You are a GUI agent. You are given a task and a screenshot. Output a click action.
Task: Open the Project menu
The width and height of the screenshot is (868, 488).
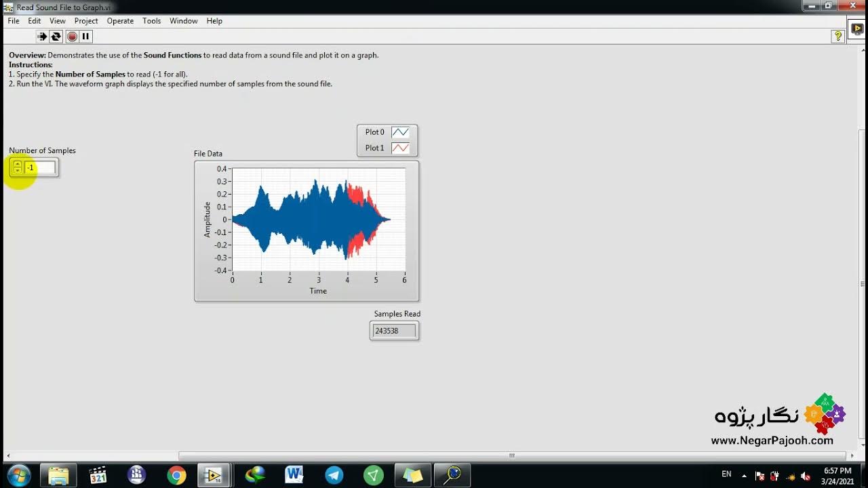point(86,21)
